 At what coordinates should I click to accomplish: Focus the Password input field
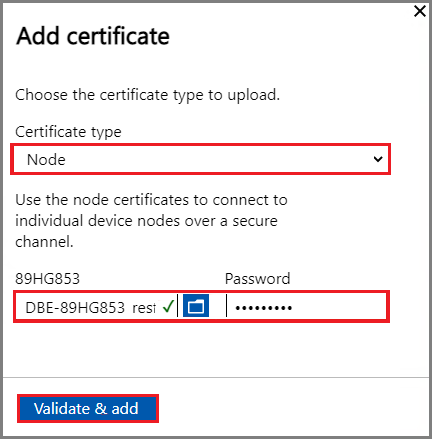pos(307,306)
